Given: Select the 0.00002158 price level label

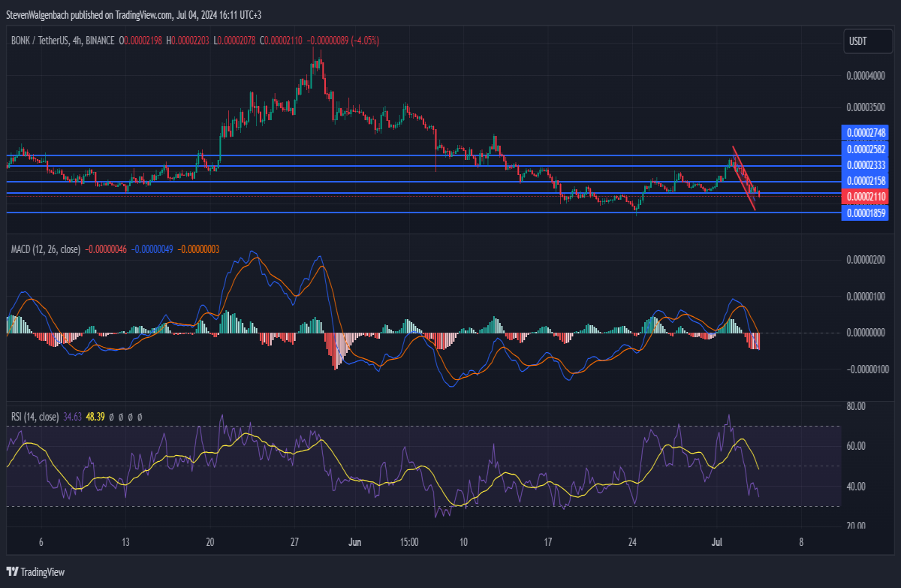Looking at the screenshot, I should [866, 181].
